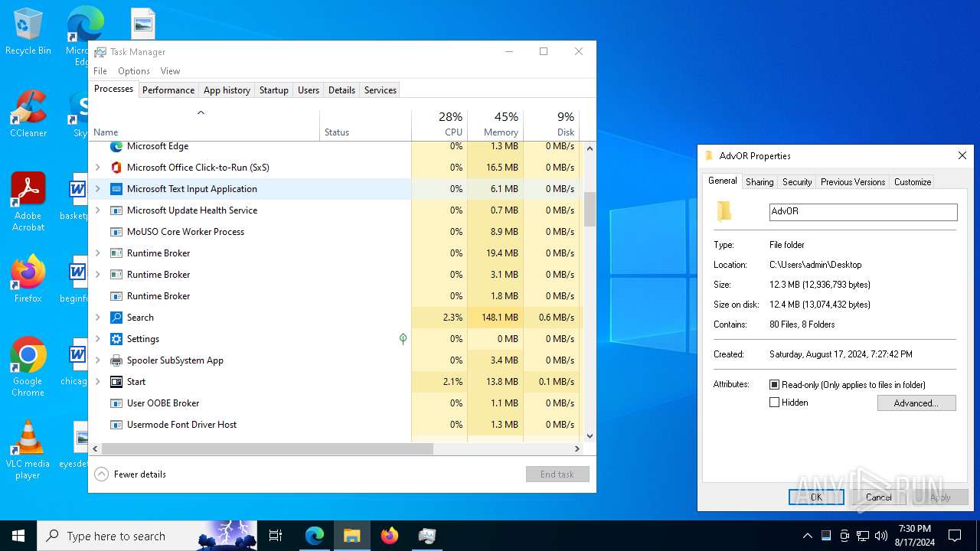Screen dimensions: 980x551
Task: Switch to the Performance tab
Action: [168, 90]
